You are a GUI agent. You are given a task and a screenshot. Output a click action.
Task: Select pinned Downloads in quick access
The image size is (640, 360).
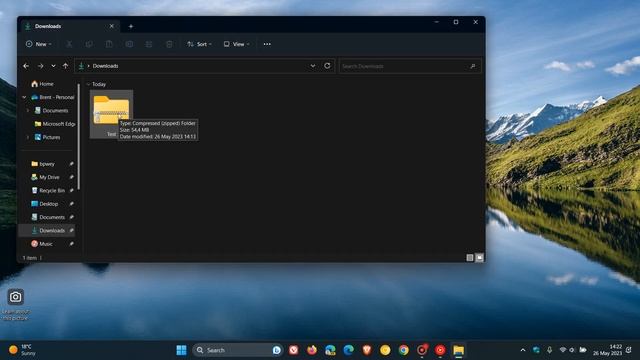point(48,231)
